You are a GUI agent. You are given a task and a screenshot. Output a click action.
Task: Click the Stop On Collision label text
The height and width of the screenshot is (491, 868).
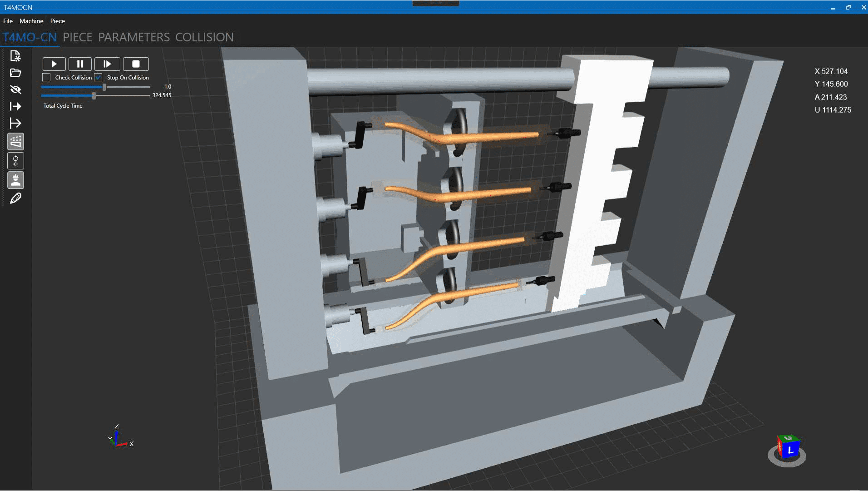click(128, 78)
